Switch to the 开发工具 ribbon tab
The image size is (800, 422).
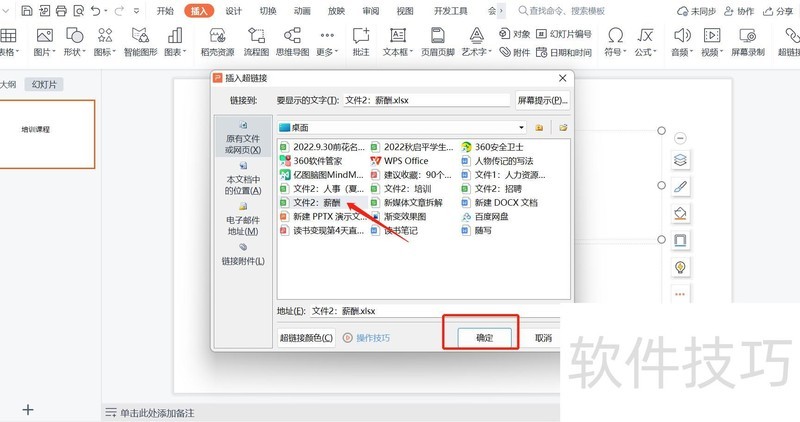[x=451, y=11]
